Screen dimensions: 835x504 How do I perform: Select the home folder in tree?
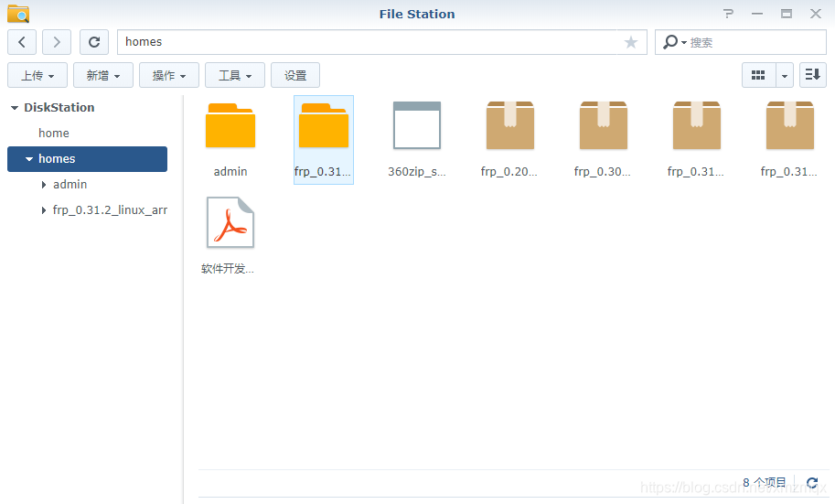point(54,134)
